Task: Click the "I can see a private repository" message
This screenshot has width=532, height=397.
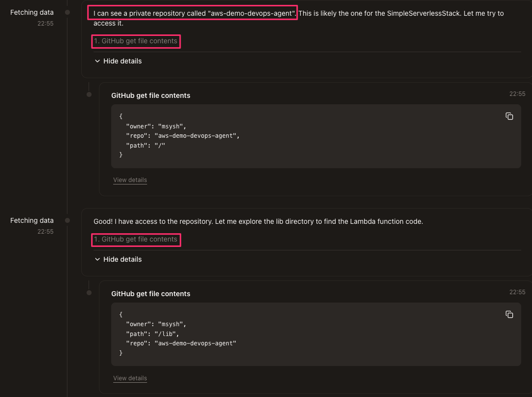Action: [195, 13]
